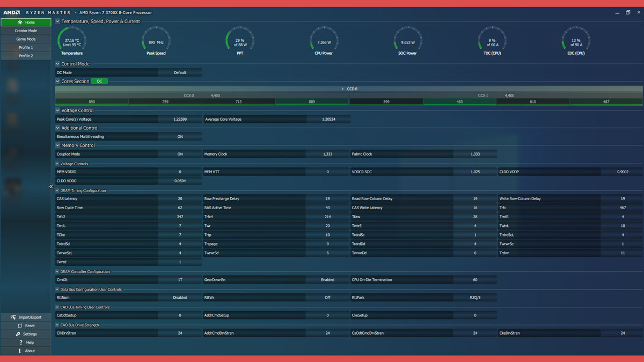Click the CLDO VDDP value field
This screenshot has width=644, height=362.
(623, 172)
